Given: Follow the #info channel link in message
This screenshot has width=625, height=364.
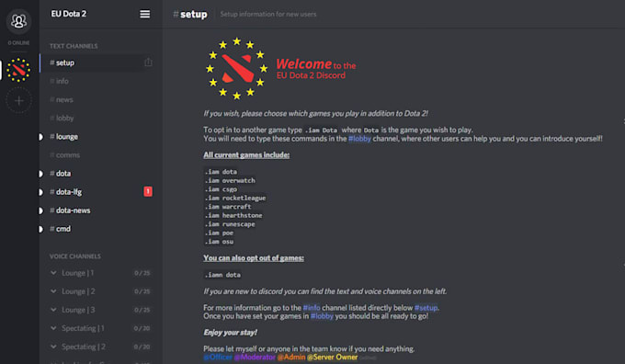Looking at the screenshot, I should [312, 308].
